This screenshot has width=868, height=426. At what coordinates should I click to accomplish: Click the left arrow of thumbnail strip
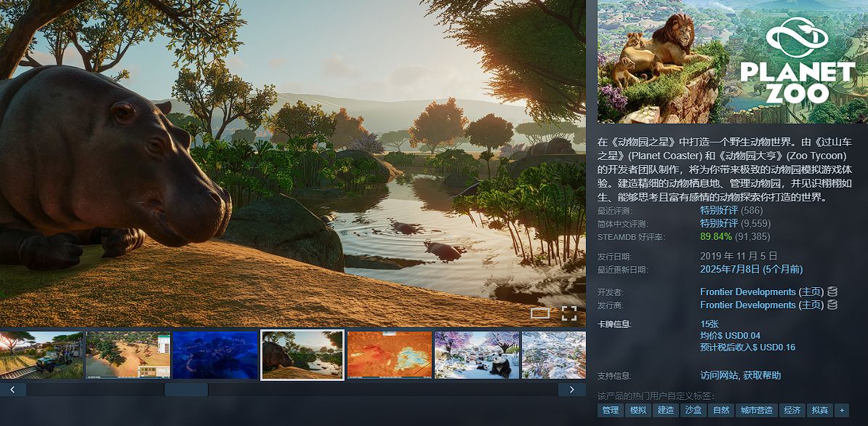[x=13, y=390]
